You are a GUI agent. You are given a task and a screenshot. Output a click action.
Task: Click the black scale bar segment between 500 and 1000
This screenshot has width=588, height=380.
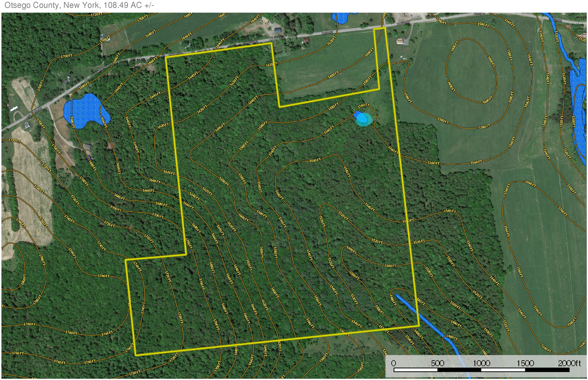459,370
